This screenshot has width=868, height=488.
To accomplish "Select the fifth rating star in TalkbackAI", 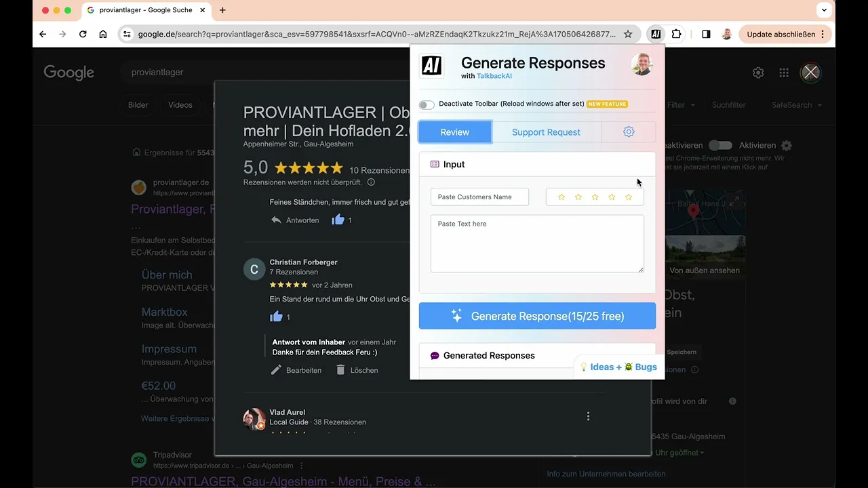I will 629,197.
